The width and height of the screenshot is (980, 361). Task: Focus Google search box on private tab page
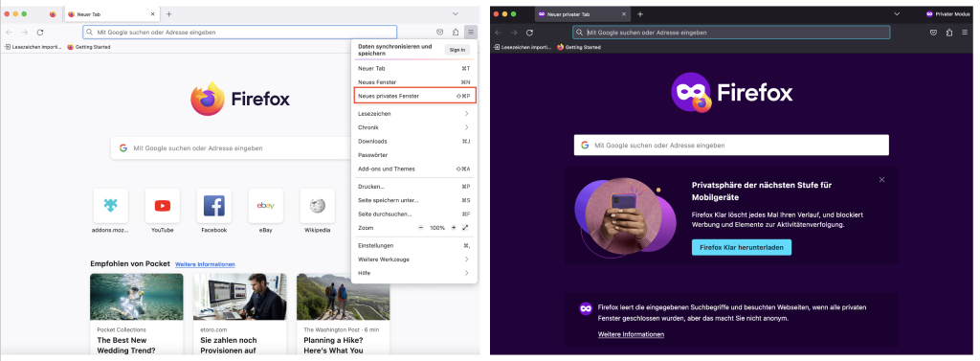point(731,146)
